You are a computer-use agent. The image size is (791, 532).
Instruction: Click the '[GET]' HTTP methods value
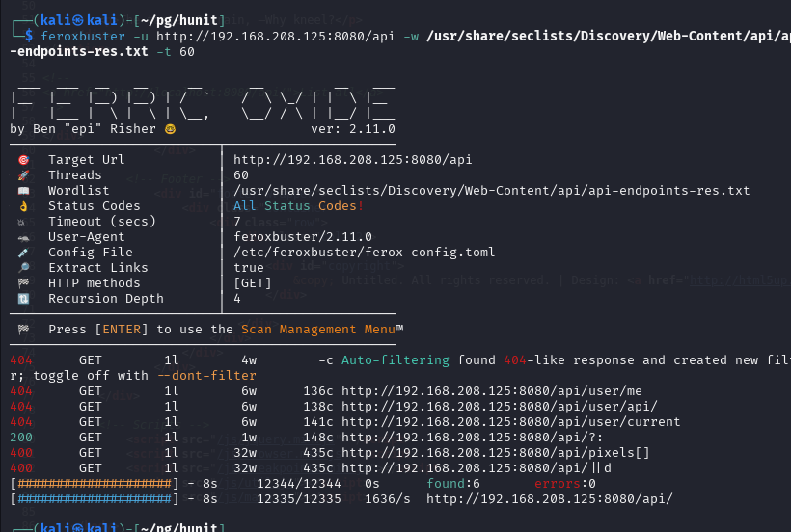[x=253, y=283]
